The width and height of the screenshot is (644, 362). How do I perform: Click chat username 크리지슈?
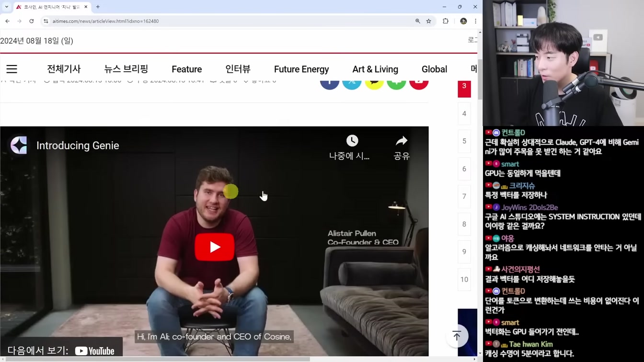[x=522, y=186]
